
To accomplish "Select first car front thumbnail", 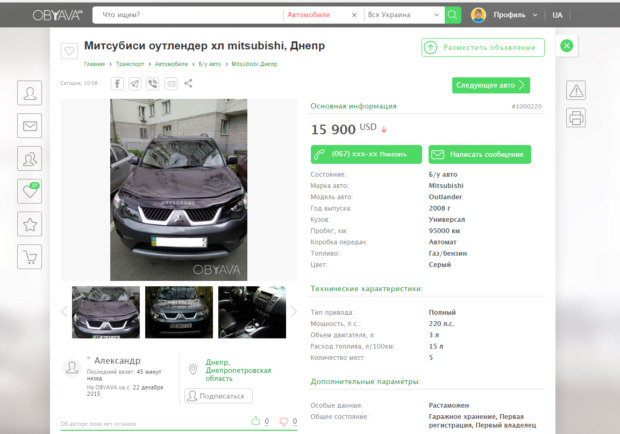I will [106, 312].
